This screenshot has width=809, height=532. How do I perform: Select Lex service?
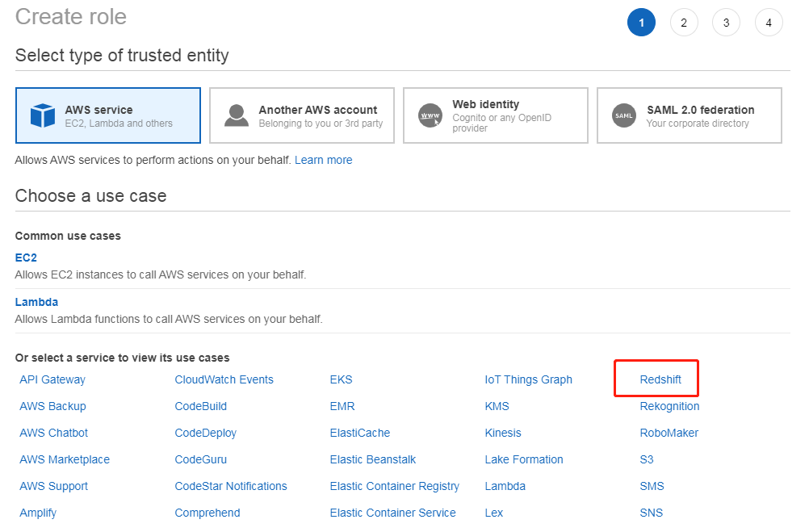[x=494, y=513]
